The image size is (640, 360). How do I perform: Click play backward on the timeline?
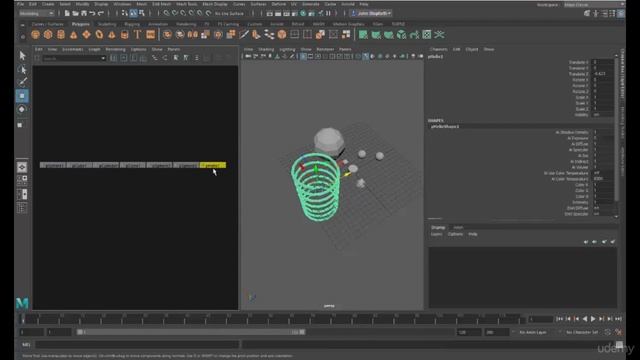[x=585, y=319]
